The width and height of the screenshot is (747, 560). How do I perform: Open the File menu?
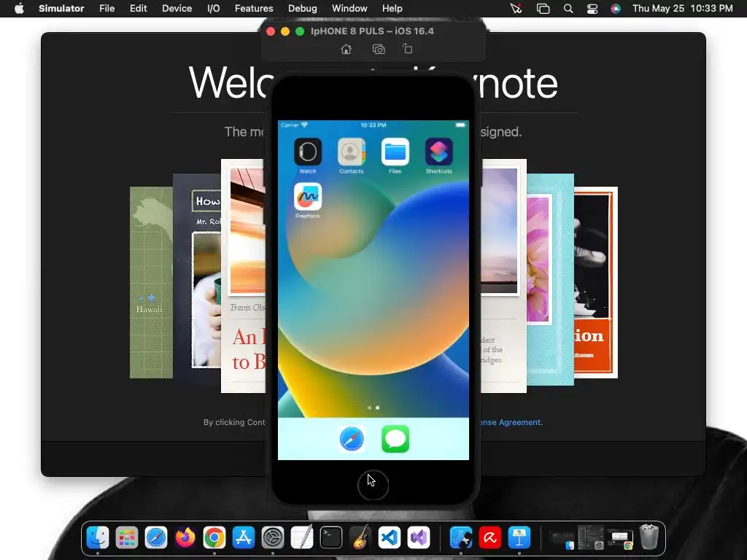pos(107,9)
